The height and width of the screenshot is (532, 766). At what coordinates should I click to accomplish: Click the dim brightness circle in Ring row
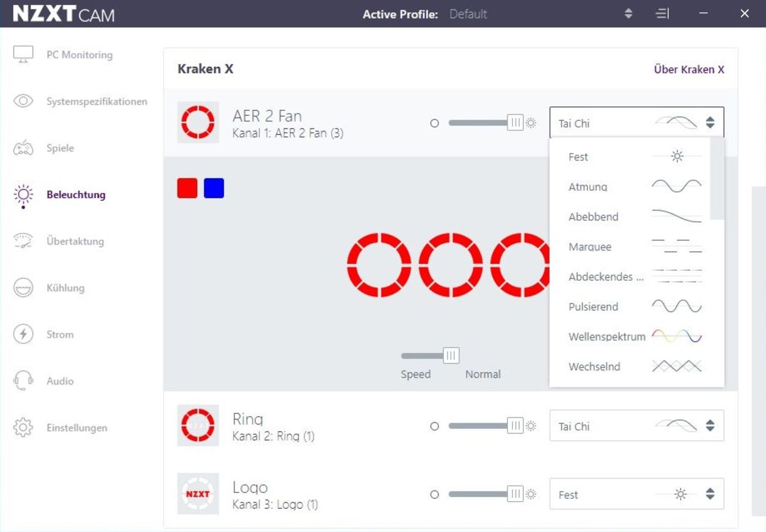click(x=434, y=426)
